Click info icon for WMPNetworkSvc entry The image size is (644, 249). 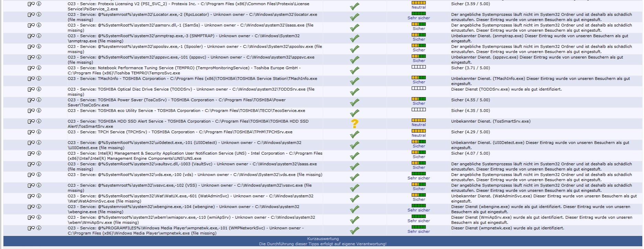coord(39,228)
